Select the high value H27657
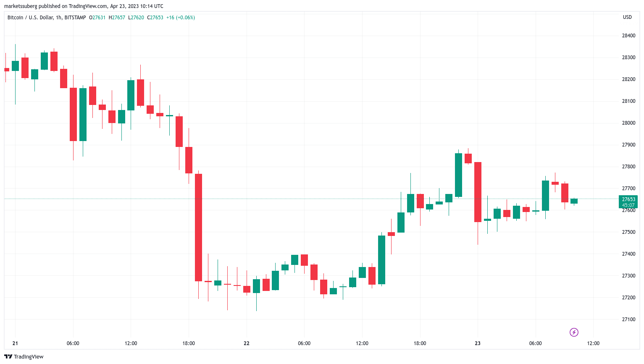Screen dimensions: 644x364 [x=117, y=18]
